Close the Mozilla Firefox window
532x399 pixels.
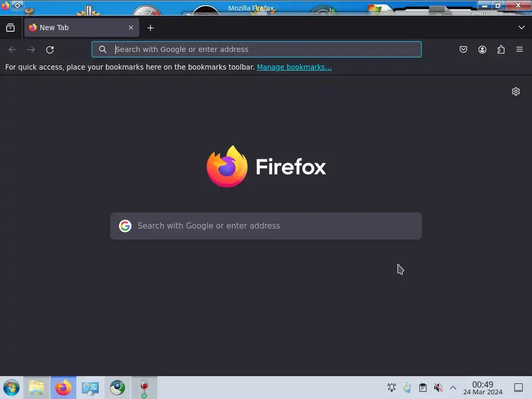click(518, 5)
